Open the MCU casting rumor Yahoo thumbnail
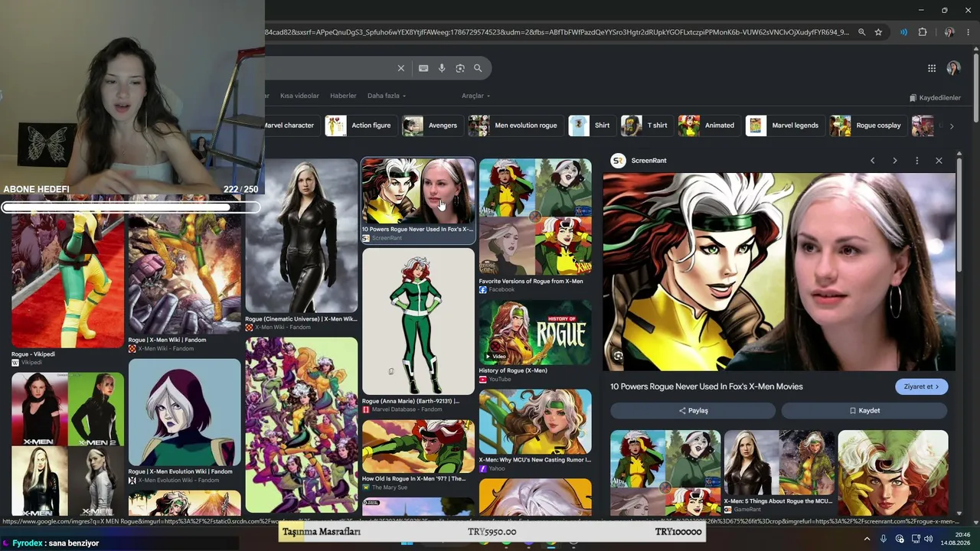The width and height of the screenshot is (980, 551). (x=535, y=422)
